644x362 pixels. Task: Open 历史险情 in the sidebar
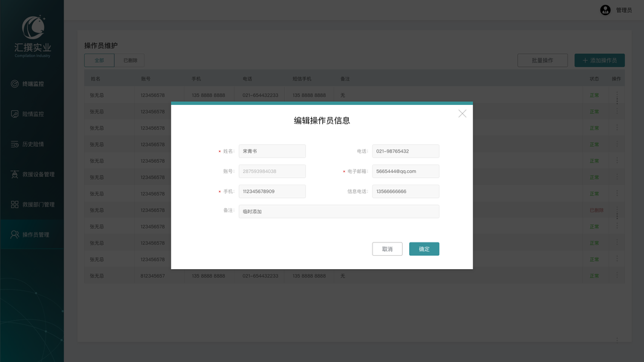[x=32, y=144]
